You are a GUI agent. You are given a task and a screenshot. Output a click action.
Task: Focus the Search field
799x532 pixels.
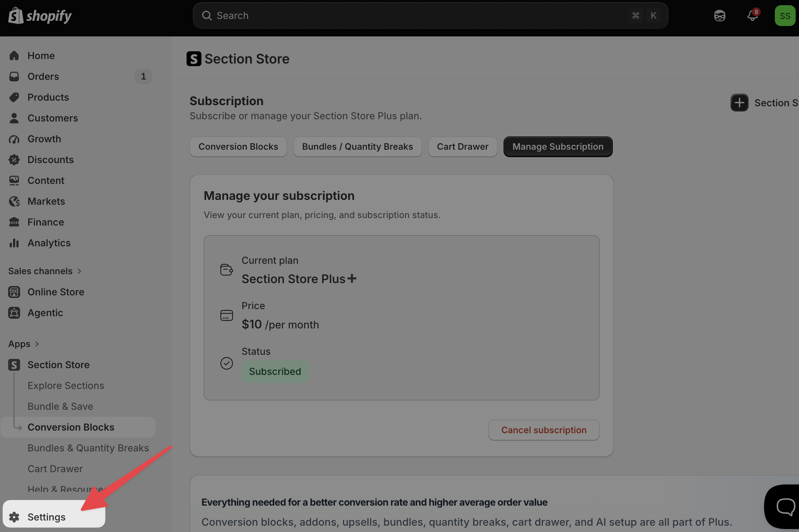pyautogui.click(x=430, y=16)
